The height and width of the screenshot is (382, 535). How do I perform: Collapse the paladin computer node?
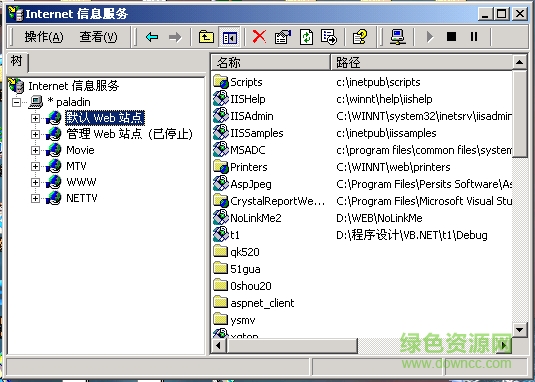16,102
